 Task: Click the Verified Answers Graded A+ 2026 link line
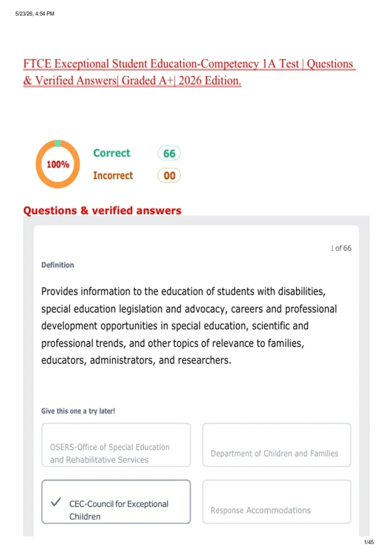click(x=132, y=80)
